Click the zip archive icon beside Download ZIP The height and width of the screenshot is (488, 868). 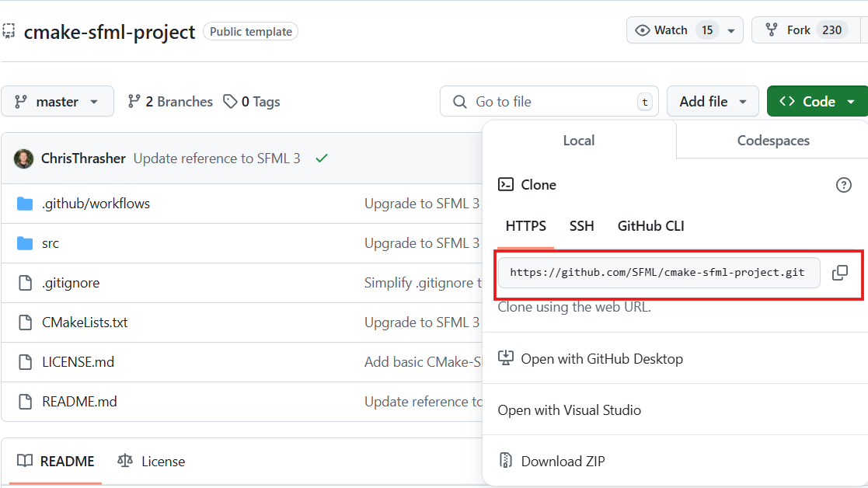pos(505,460)
